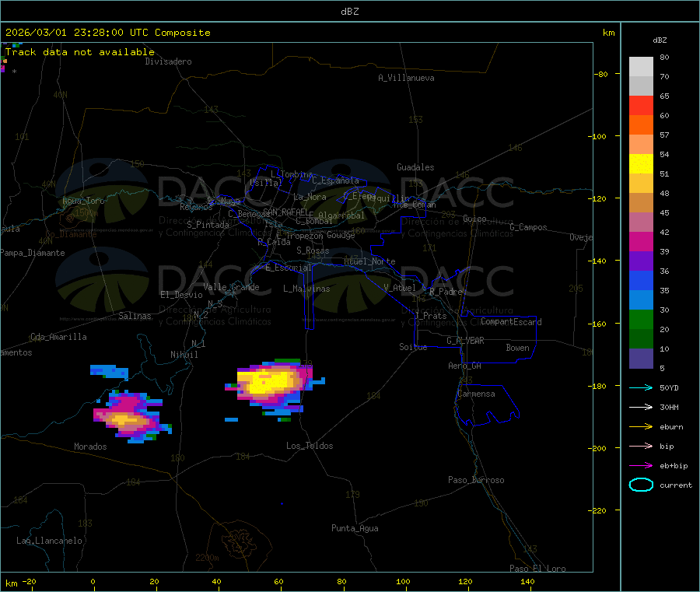The image size is (700, 592).
Task: Click the yellow storm core near Los_Toldos
Action: coord(271,382)
